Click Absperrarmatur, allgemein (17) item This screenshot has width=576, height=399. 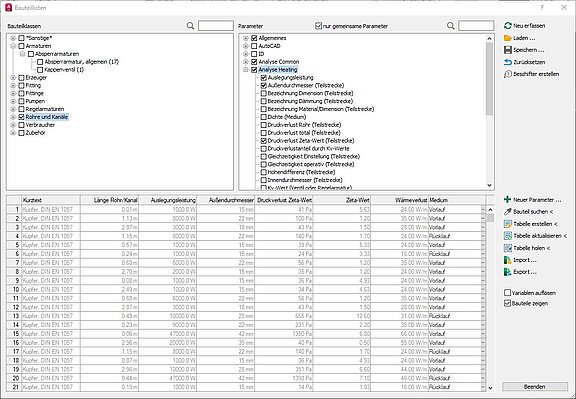pyautogui.click(x=82, y=62)
